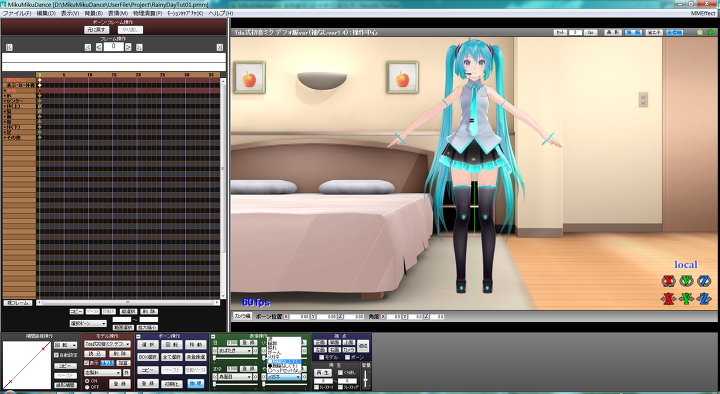Open the まばたき eye morph dropdown
The height and width of the screenshot is (394, 720).
pyautogui.click(x=235, y=351)
